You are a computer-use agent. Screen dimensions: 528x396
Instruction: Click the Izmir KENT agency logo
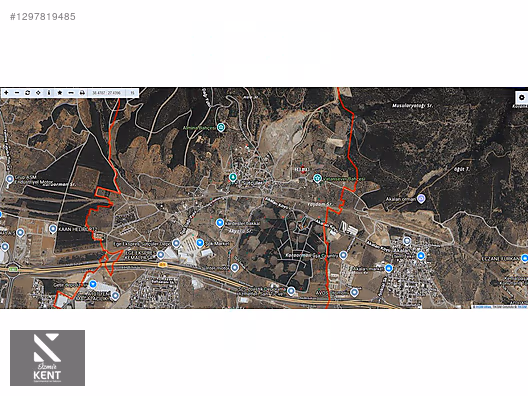(47, 358)
